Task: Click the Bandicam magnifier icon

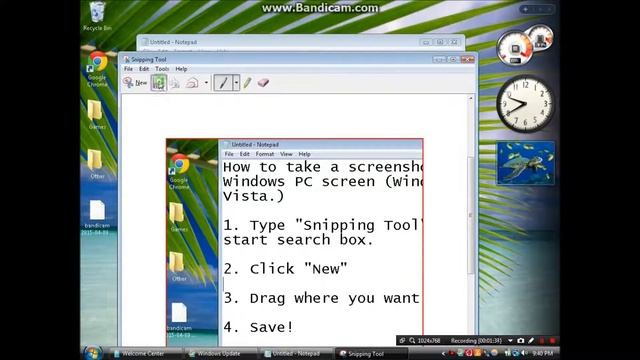Action: [x=412, y=340]
